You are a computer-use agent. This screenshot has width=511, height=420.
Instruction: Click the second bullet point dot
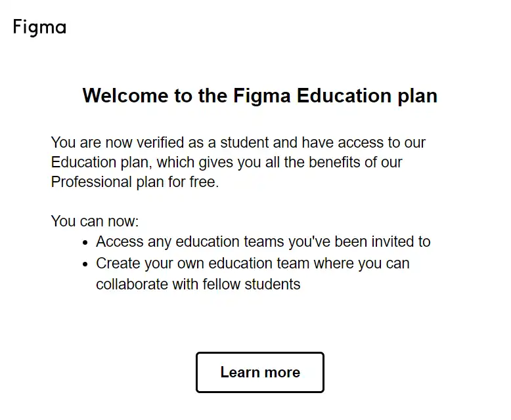pyautogui.click(x=85, y=264)
